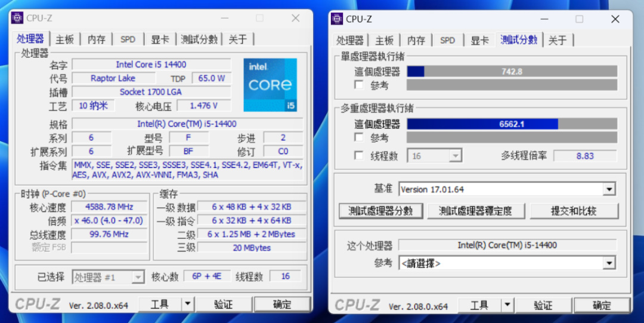Enable multi-thread 參考 checkbox
Screen dimensions: 644x323
pos(359,137)
